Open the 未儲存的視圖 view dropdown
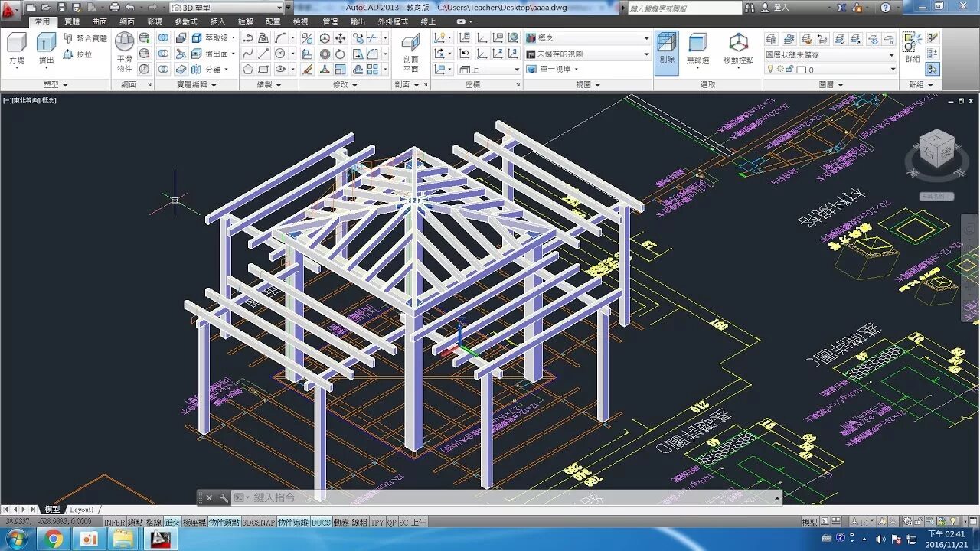The width and height of the screenshot is (980, 551). click(x=587, y=54)
